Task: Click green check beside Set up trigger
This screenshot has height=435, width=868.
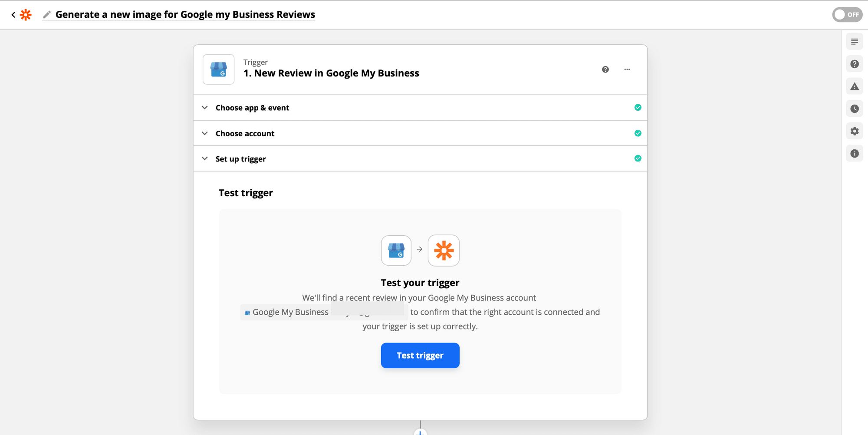Action: [638, 158]
